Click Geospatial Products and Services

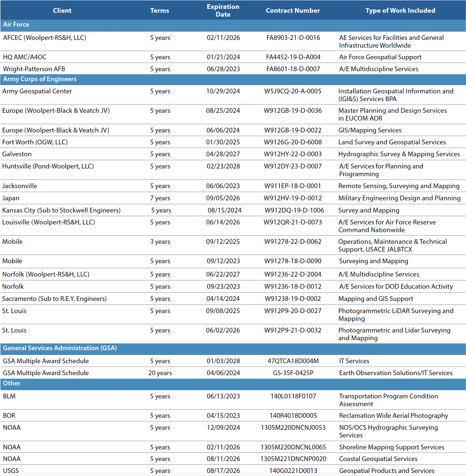point(387,471)
